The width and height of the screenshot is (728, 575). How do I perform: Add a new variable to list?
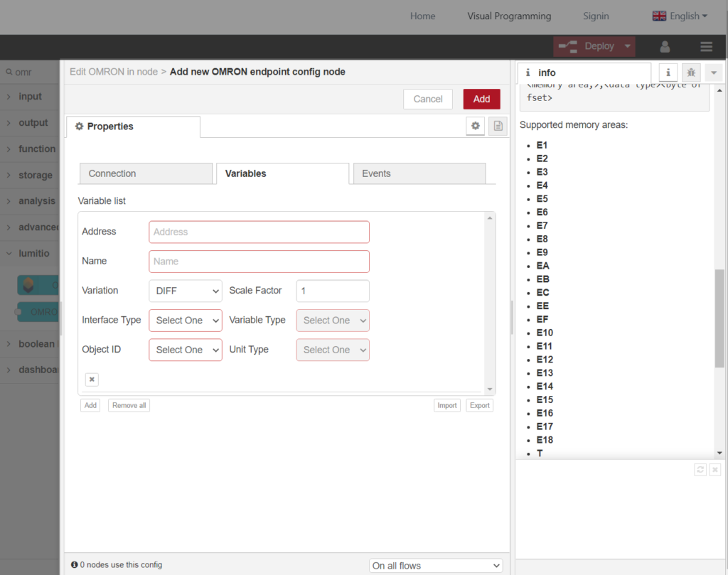[90, 405]
